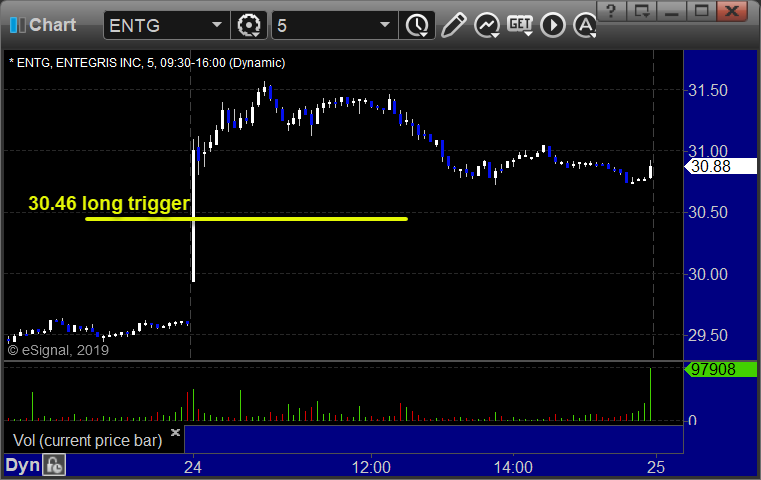The image size is (761, 480).
Task: Close the chart window
Action: (732, 10)
